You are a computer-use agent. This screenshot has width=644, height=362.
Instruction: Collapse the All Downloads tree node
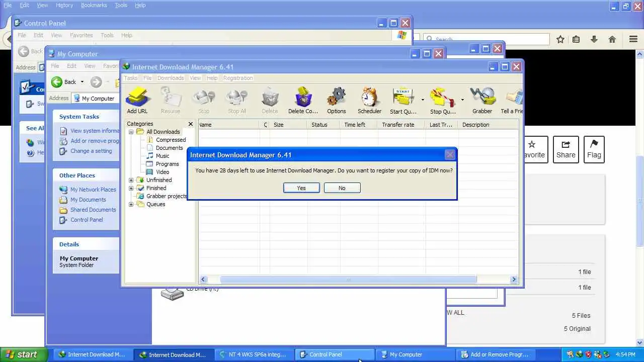[131, 132]
